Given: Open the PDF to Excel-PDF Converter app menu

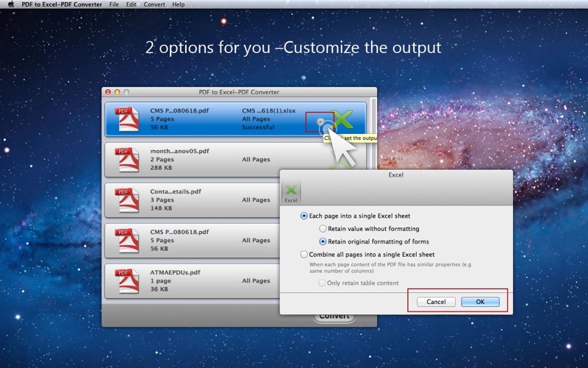Looking at the screenshot, I should tap(62, 4).
